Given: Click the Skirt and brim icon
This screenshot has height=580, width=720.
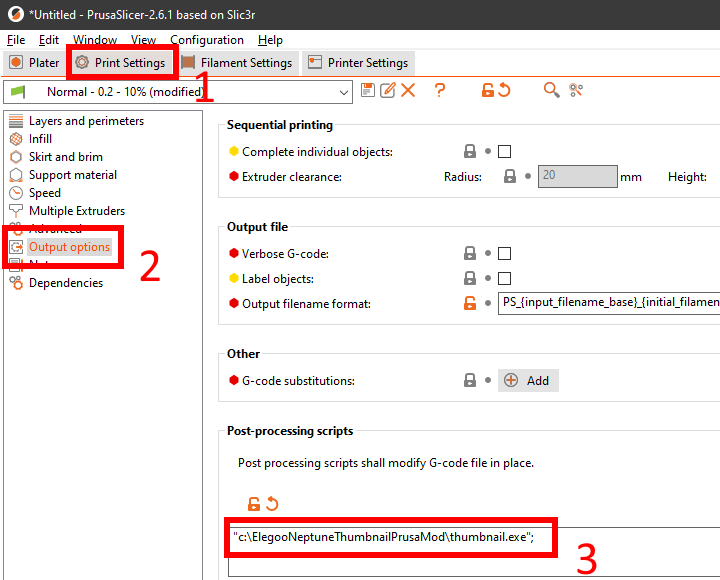Looking at the screenshot, I should [x=16, y=157].
